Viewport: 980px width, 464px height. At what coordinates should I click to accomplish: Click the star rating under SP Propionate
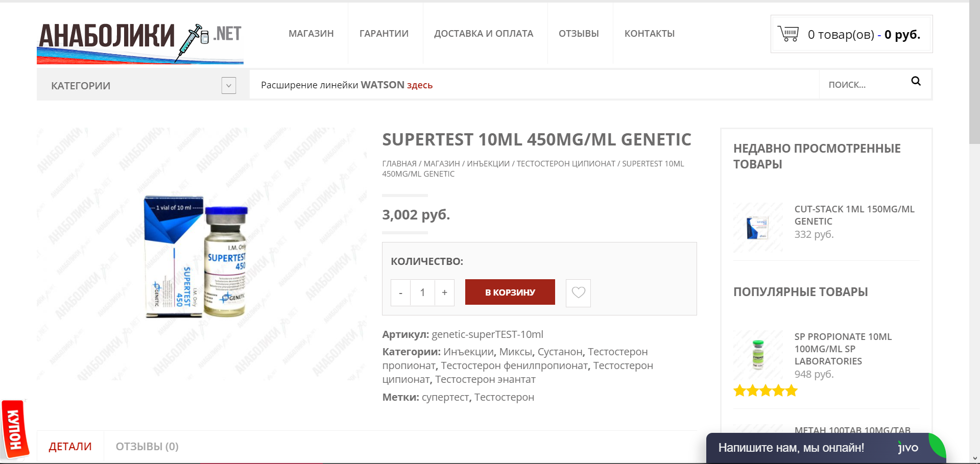point(765,390)
